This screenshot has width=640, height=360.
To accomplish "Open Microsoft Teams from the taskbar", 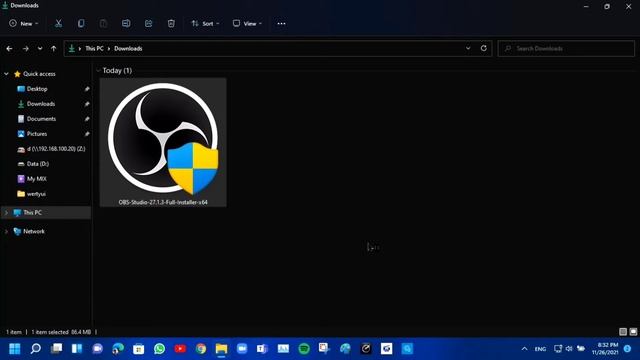I will (x=262, y=349).
